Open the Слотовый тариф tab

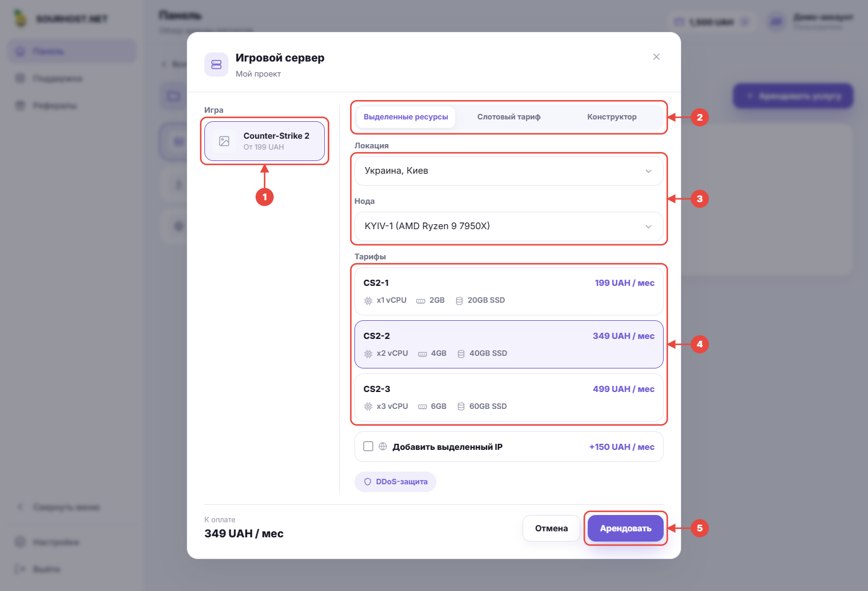click(x=509, y=117)
